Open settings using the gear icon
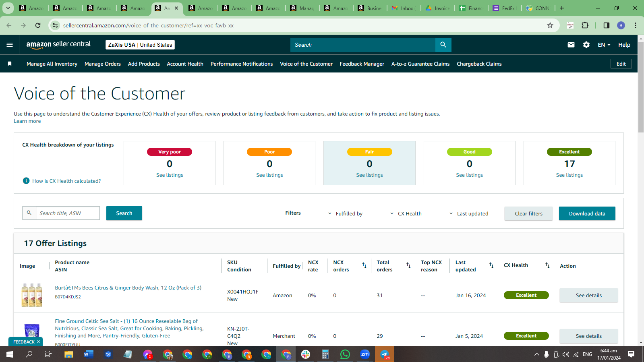This screenshot has height=362, width=644. (586, 45)
